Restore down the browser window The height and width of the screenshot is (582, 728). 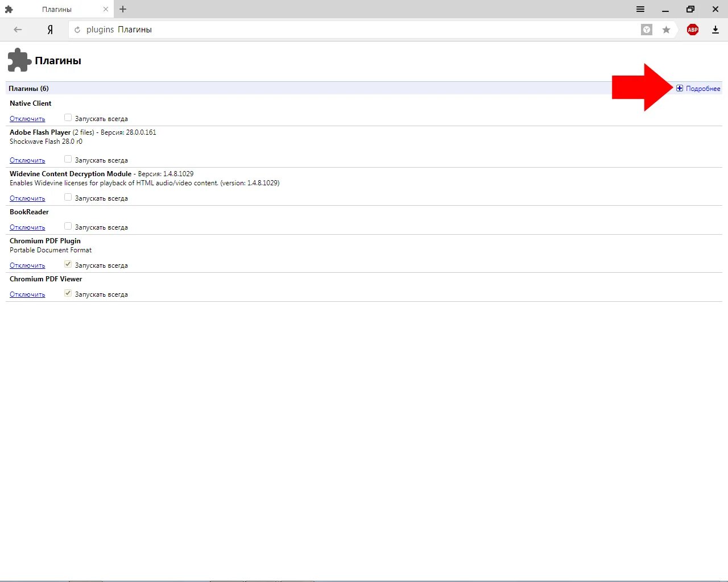pyautogui.click(x=690, y=9)
